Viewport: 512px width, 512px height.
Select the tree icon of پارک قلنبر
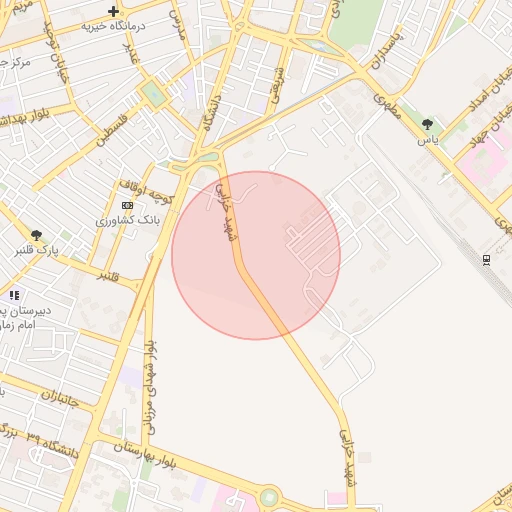coord(36,235)
